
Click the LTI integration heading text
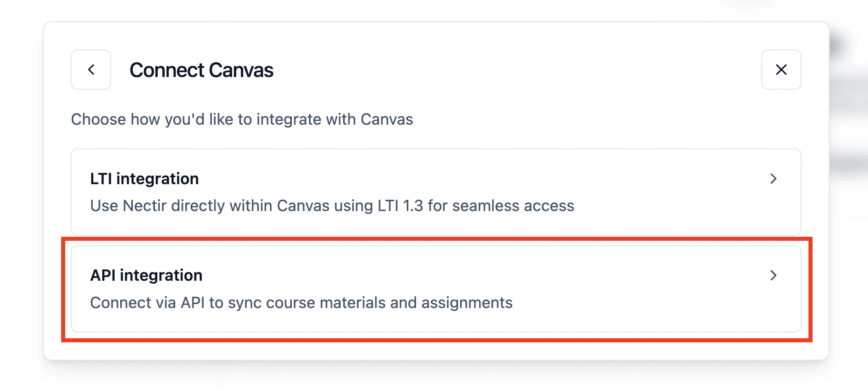(x=144, y=178)
